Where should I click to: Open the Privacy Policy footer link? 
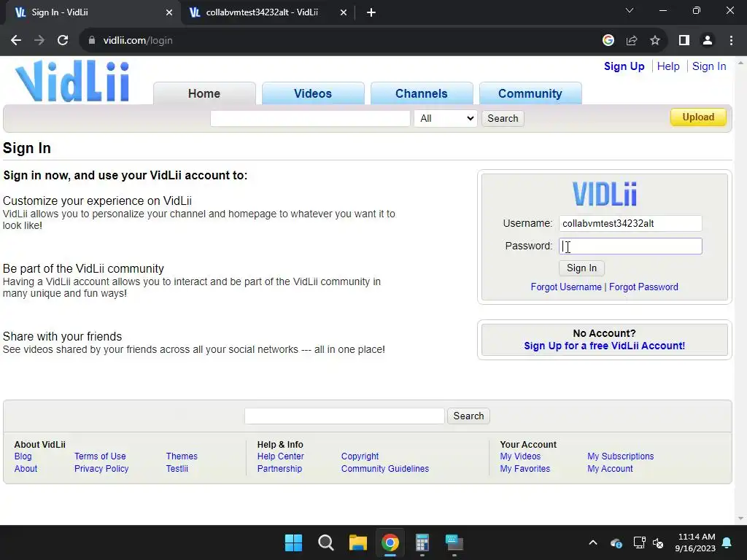click(101, 469)
